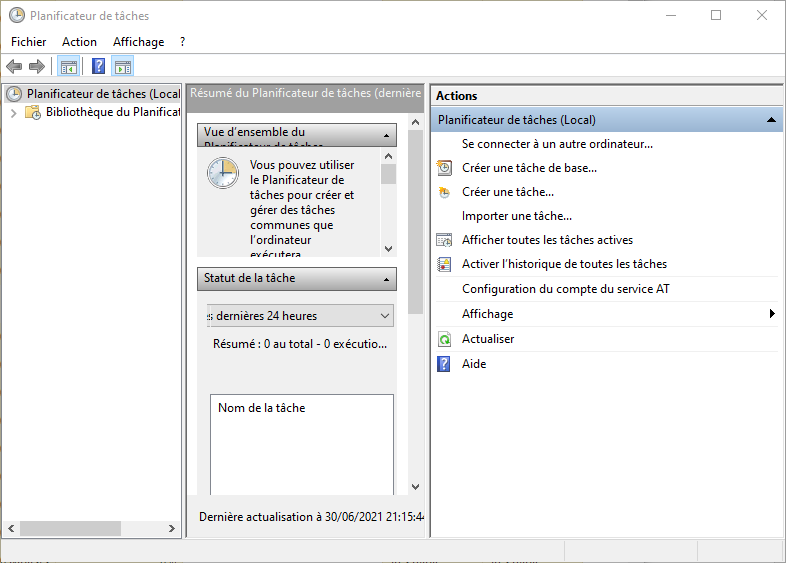Click 'Importer une tâche...' action
The width and height of the screenshot is (786, 563).
tap(516, 216)
